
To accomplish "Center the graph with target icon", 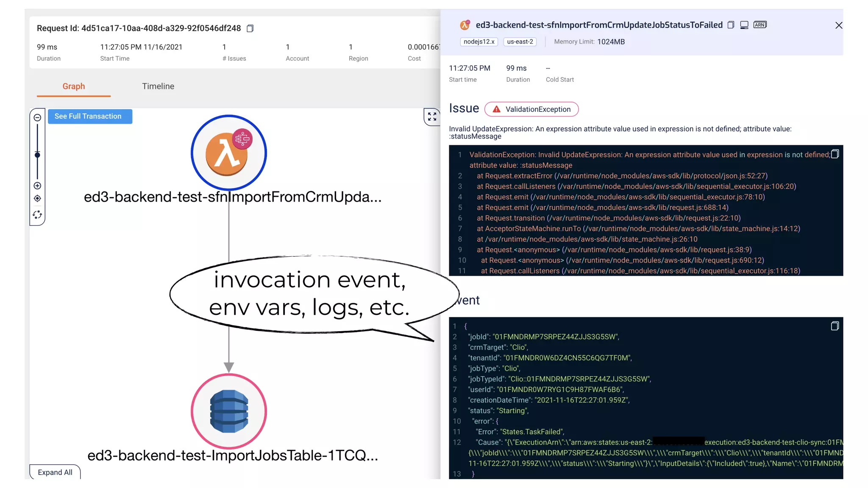I will (x=37, y=198).
